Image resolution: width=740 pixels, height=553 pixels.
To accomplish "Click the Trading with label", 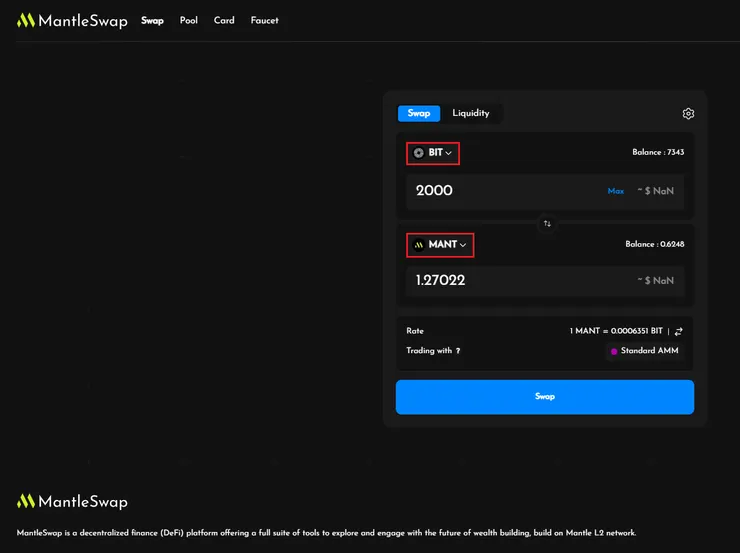I will [429, 351].
